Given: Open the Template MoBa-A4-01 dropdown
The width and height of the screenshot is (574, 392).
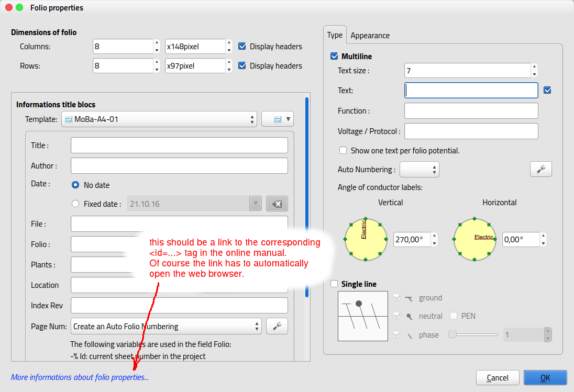Looking at the screenshot, I should 159,119.
